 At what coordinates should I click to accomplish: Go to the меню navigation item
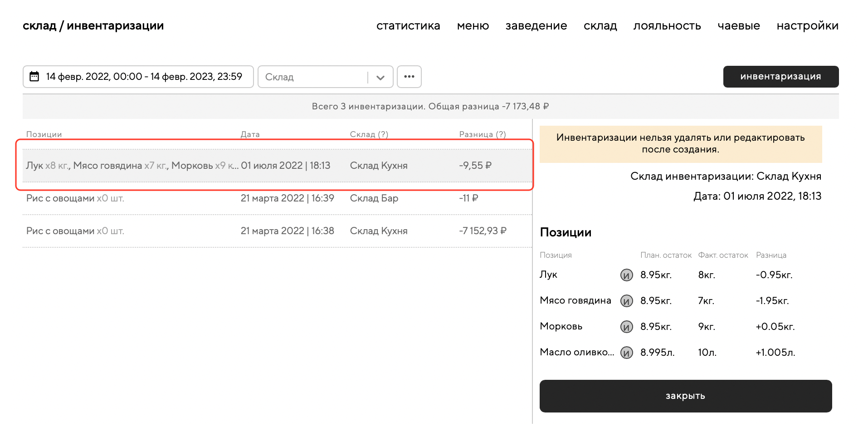coord(473,26)
